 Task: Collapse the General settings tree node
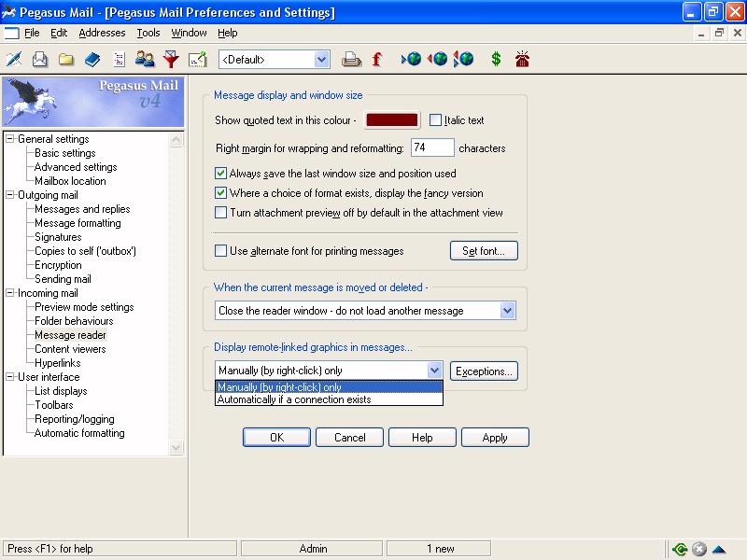tap(9, 138)
